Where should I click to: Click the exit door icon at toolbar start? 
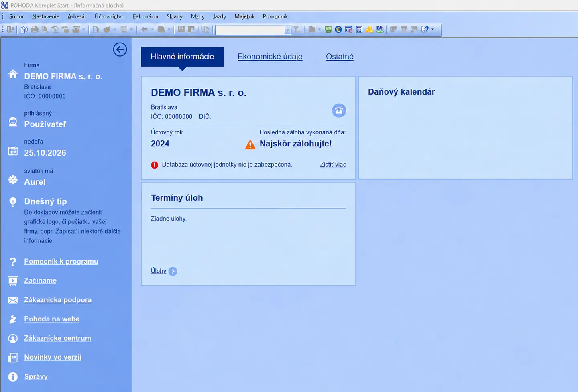(10, 29)
